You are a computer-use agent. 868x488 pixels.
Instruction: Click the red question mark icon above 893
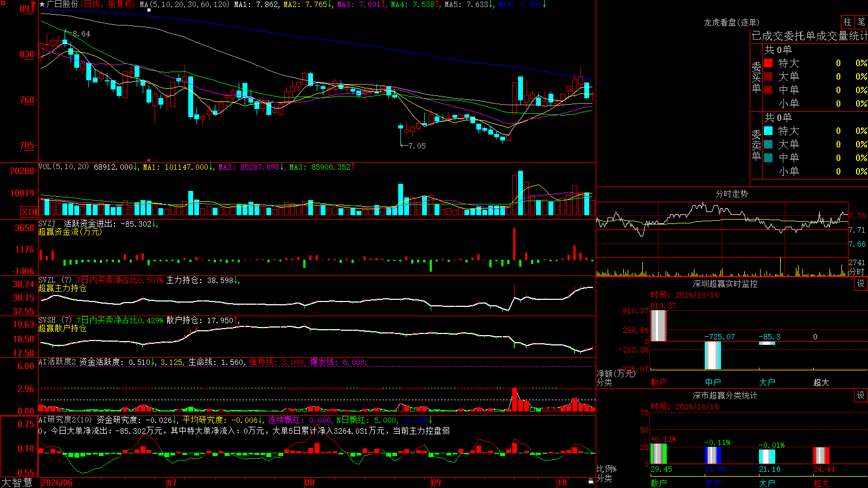click(x=33, y=4)
